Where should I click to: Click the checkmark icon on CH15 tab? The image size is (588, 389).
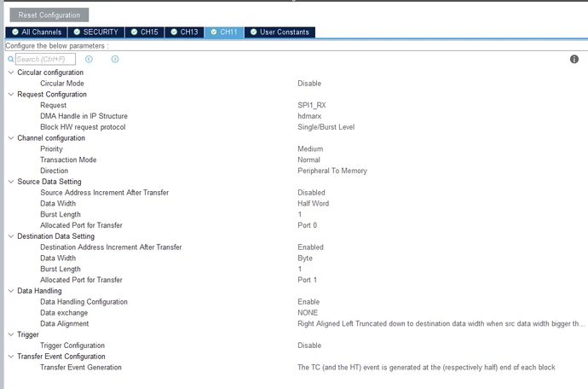[x=135, y=32]
